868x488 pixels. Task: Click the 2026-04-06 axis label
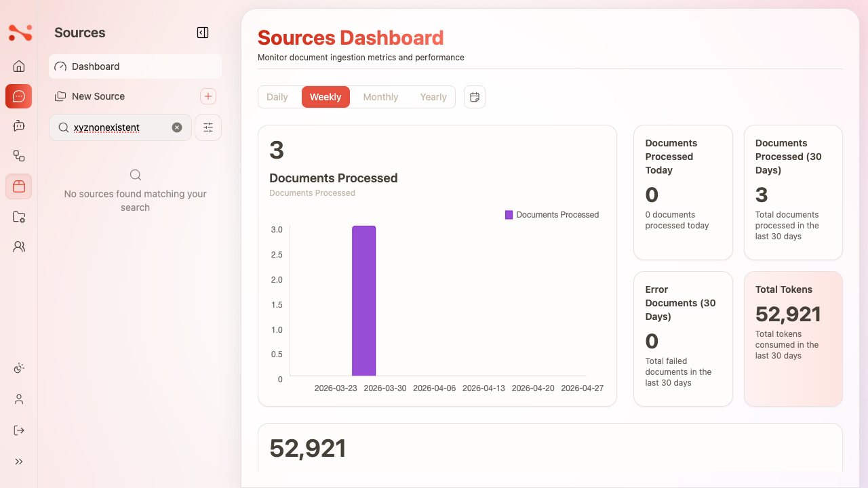[x=434, y=388]
